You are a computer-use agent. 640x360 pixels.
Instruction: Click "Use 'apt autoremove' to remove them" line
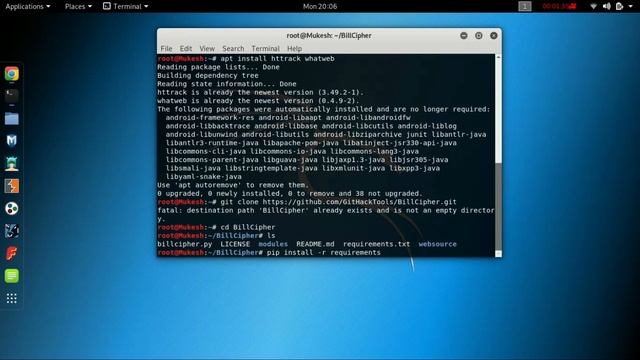click(233, 185)
